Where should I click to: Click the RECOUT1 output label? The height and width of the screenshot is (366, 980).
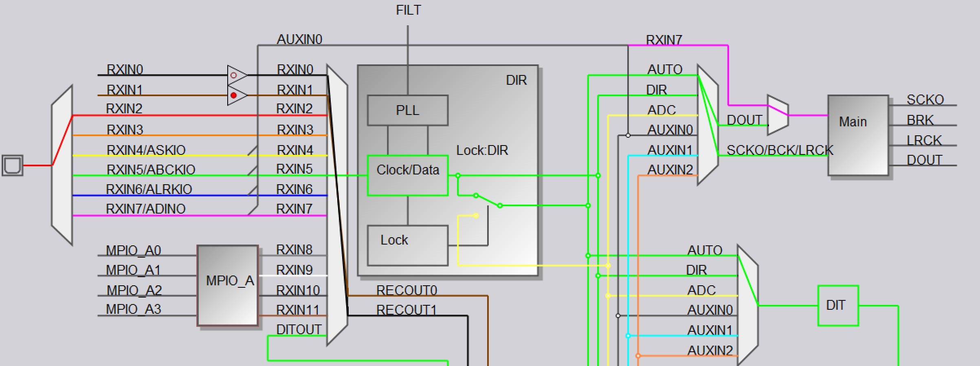(x=406, y=310)
